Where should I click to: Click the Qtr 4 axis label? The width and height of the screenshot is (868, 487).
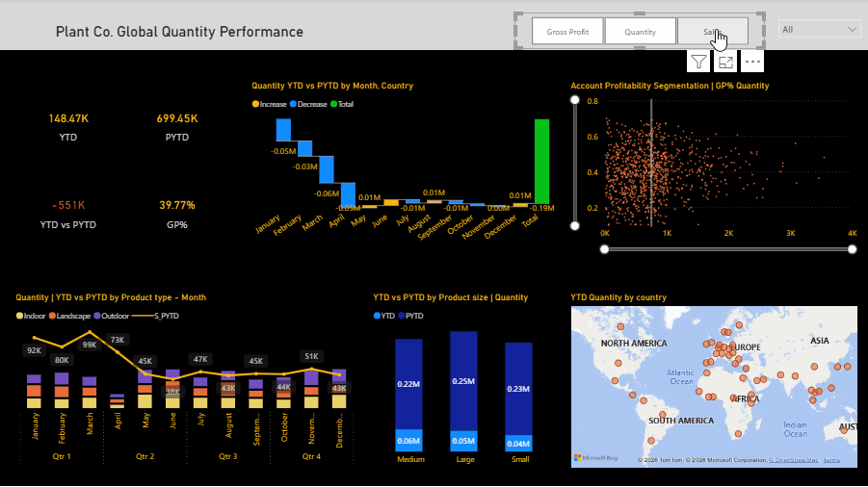(x=311, y=456)
